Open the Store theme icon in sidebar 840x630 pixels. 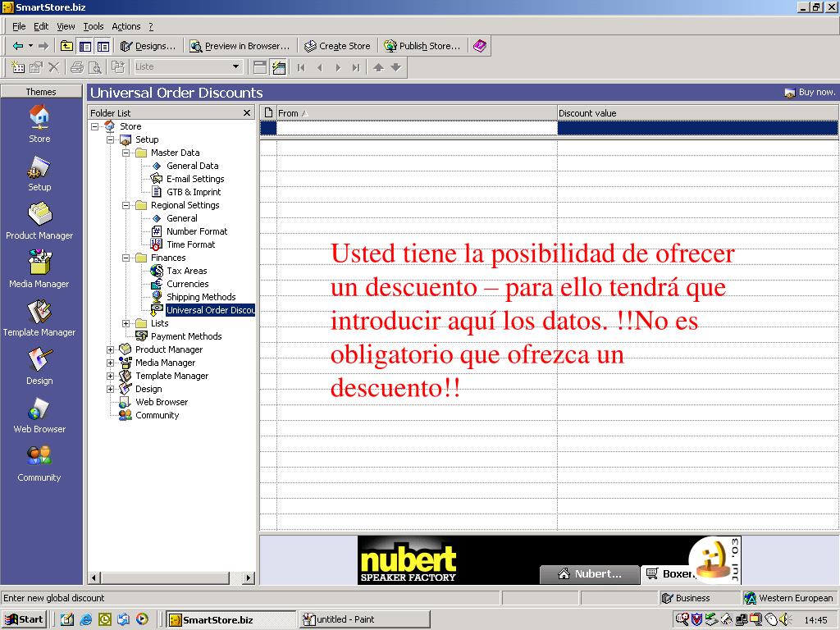pyautogui.click(x=39, y=116)
